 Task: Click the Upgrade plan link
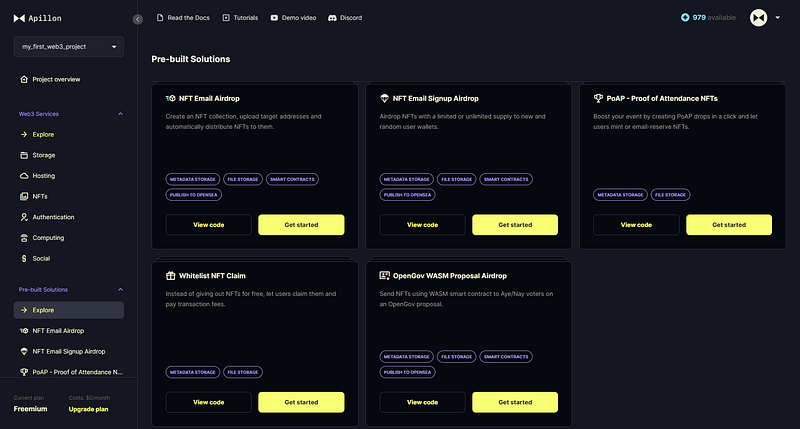(x=88, y=409)
